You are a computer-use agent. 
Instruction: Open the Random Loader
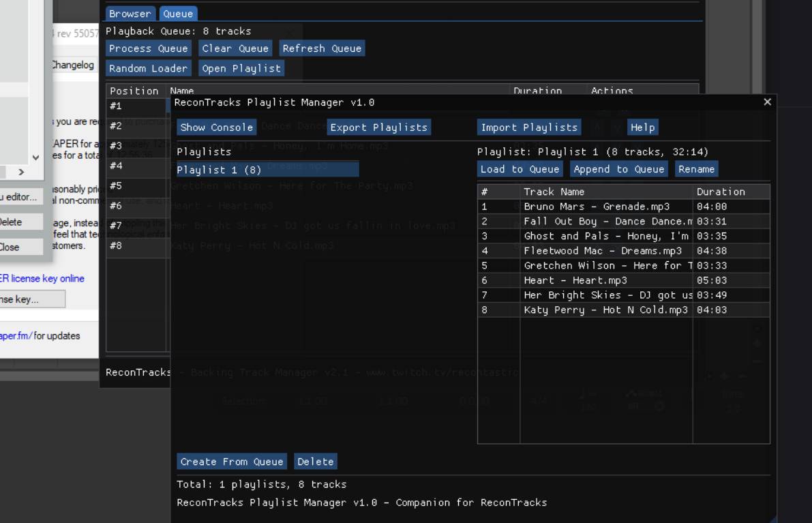click(x=148, y=68)
